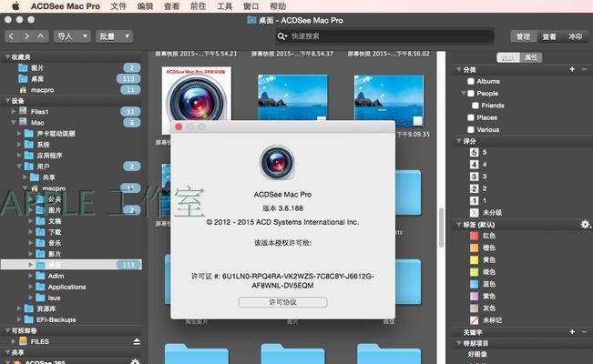This screenshot has width=593, height=364.
Task: Collapse the 设备 devices section
Action: (x=6, y=101)
